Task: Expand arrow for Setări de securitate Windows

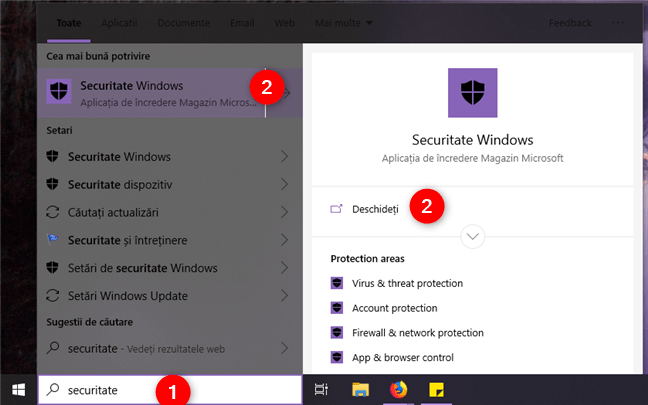Action: (x=284, y=267)
